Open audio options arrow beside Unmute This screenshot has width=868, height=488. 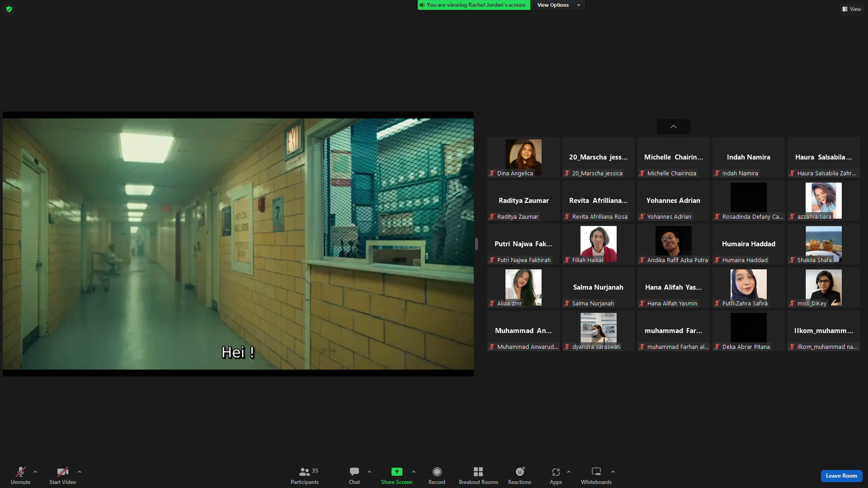pos(35,472)
